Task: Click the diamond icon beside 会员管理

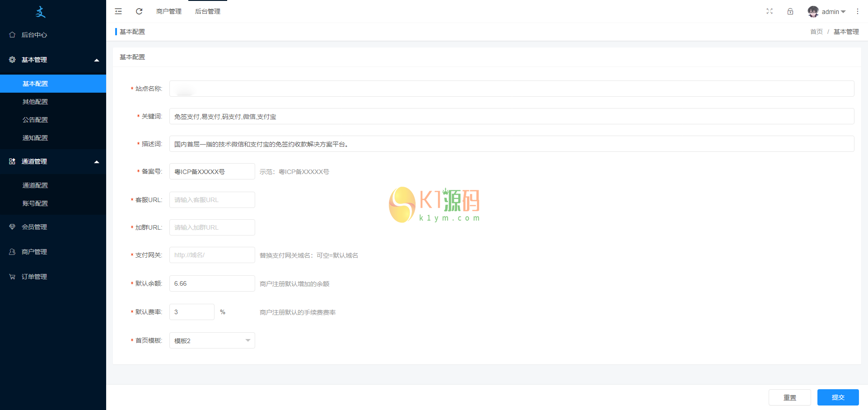Action: pyautogui.click(x=12, y=227)
